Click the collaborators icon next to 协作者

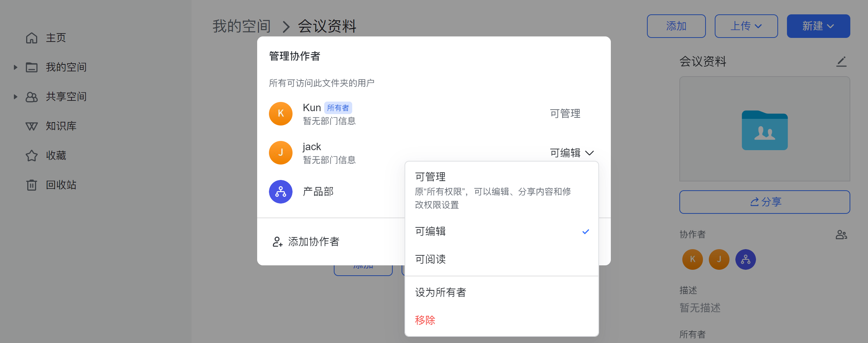pyautogui.click(x=841, y=234)
